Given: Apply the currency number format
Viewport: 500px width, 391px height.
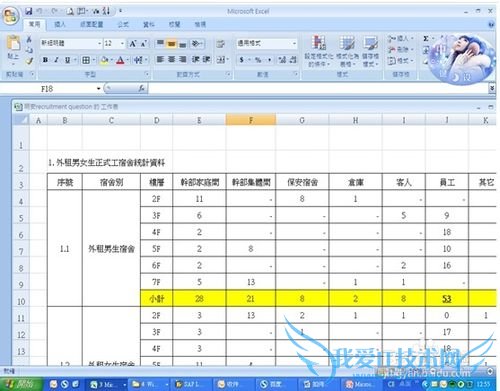Looking at the screenshot, I should pos(241,60).
